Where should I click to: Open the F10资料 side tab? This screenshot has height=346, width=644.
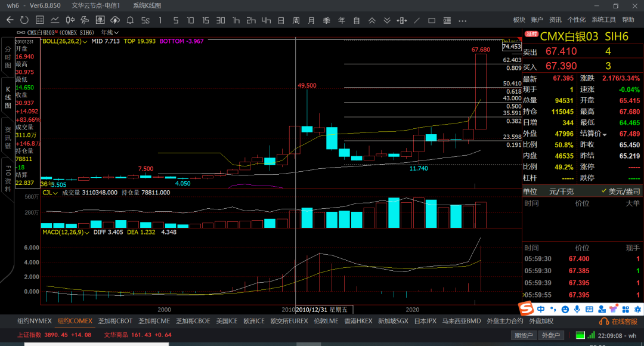pyautogui.click(x=8, y=179)
